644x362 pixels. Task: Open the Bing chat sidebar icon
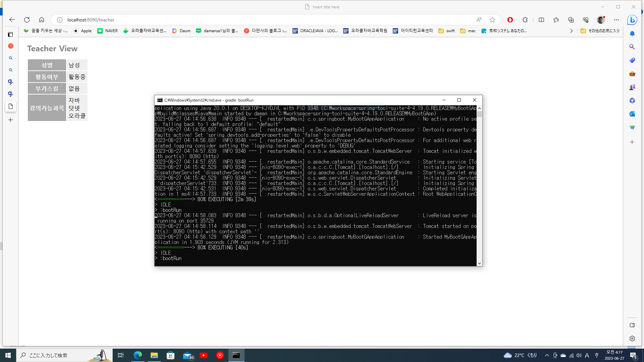(632, 20)
